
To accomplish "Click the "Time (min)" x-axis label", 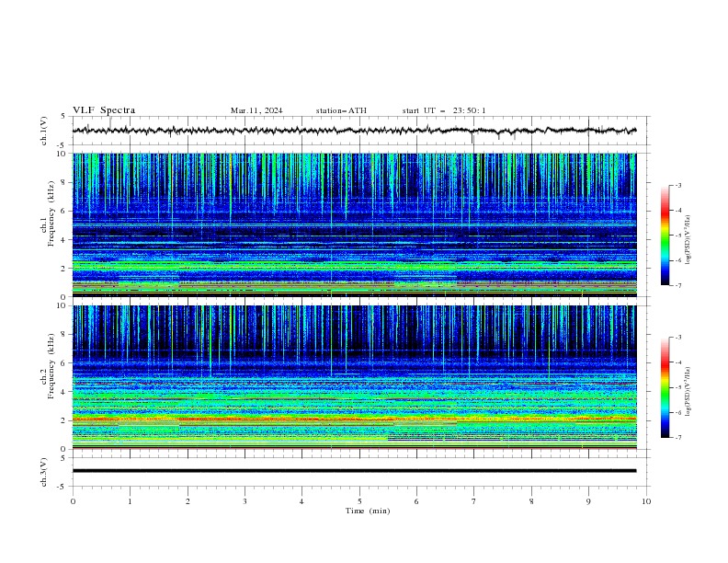I will click(368, 511).
